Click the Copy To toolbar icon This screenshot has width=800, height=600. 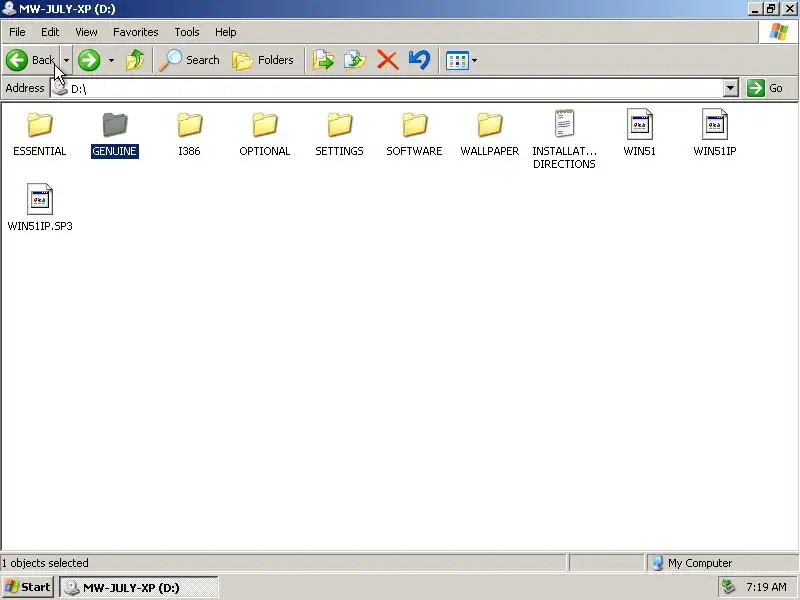pos(355,60)
